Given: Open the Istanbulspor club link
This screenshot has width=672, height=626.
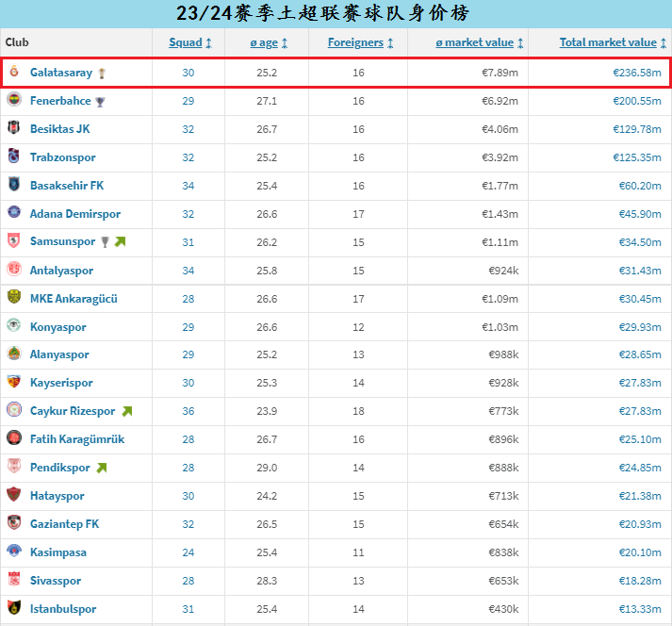Looking at the screenshot, I should (63, 609).
